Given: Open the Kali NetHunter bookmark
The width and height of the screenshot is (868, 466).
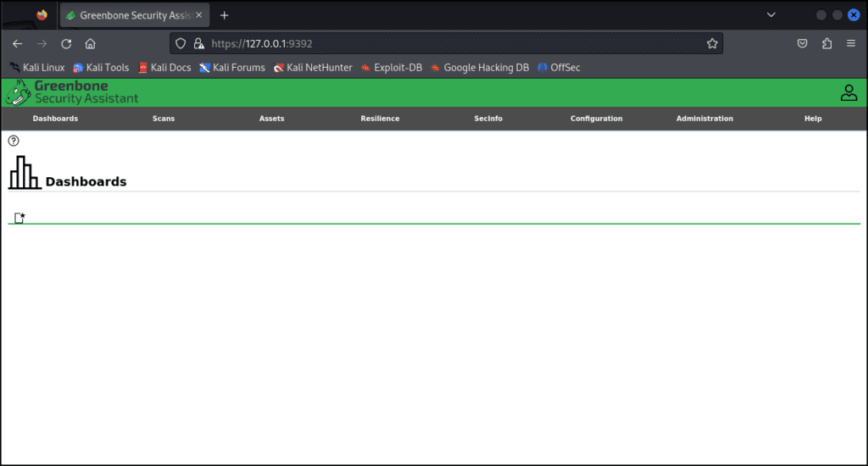Looking at the screenshot, I should (313, 68).
